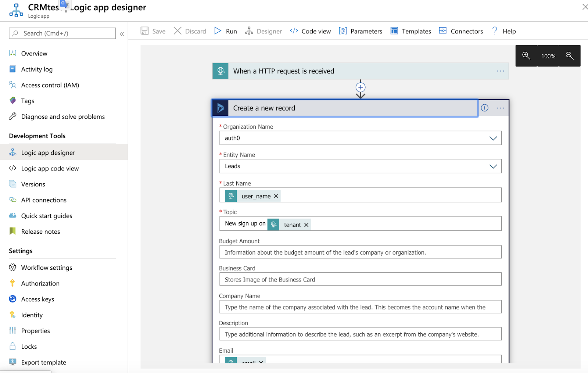
Task: Remove the tenant token from Topic
Action: [x=306, y=225]
